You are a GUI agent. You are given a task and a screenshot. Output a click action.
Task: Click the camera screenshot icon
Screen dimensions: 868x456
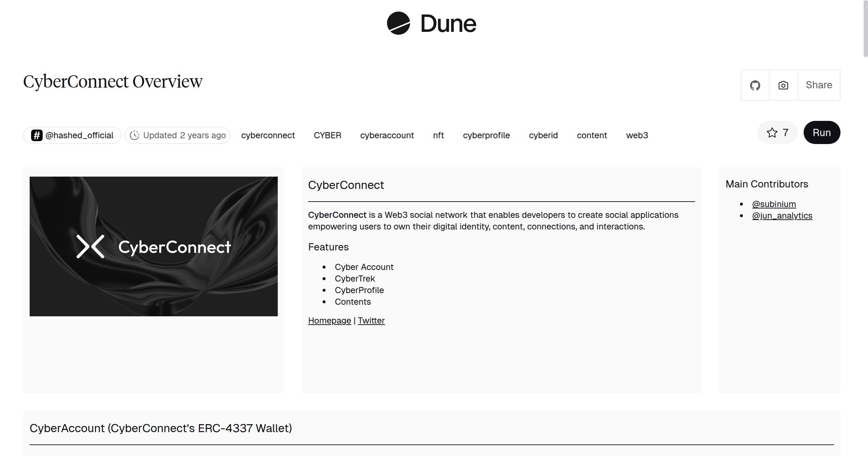click(783, 85)
